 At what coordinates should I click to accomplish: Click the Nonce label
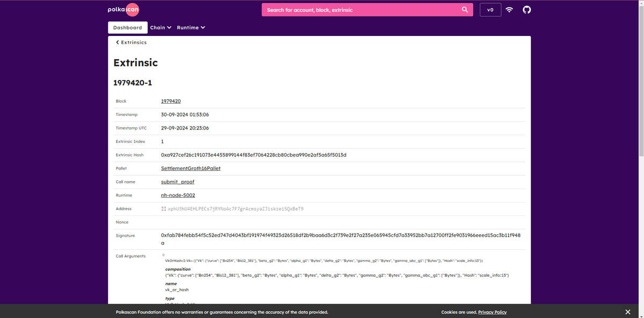(x=122, y=222)
